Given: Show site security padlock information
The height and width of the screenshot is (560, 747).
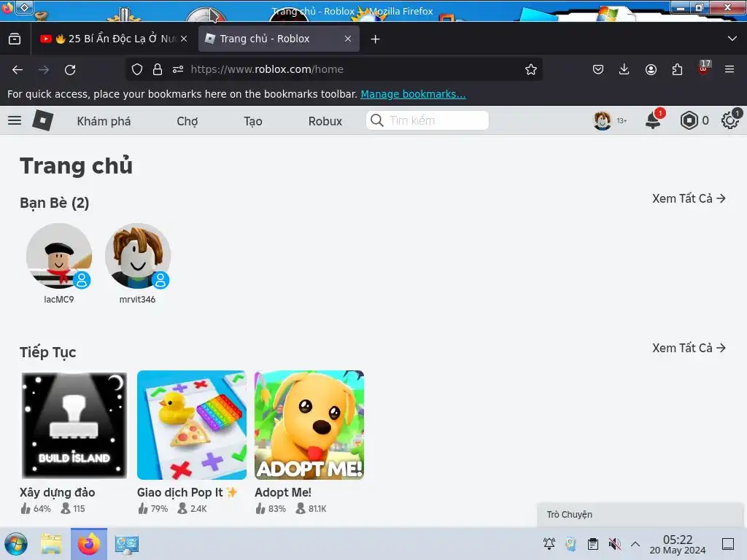Looking at the screenshot, I should pyautogui.click(x=158, y=69).
